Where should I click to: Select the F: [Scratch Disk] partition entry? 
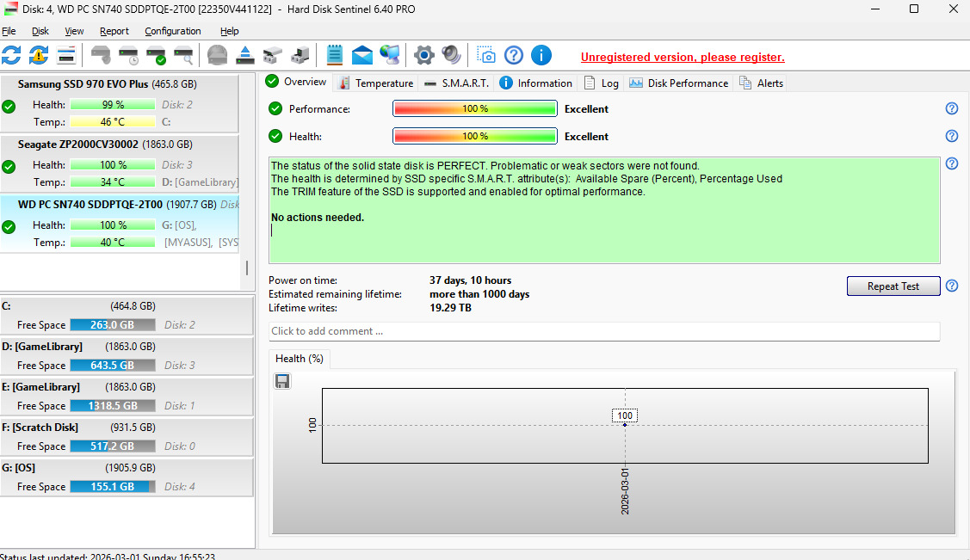click(x=127, y=436)
